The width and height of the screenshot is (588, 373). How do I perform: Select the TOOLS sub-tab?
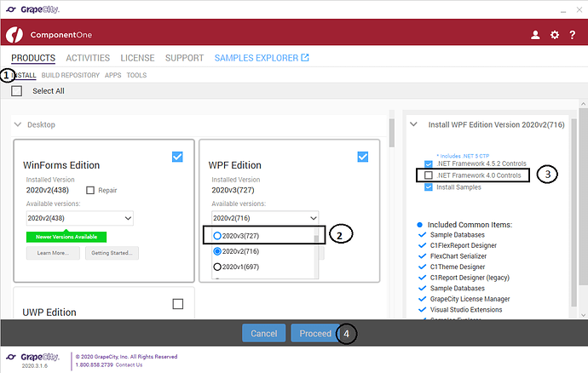tap(136, 75)
